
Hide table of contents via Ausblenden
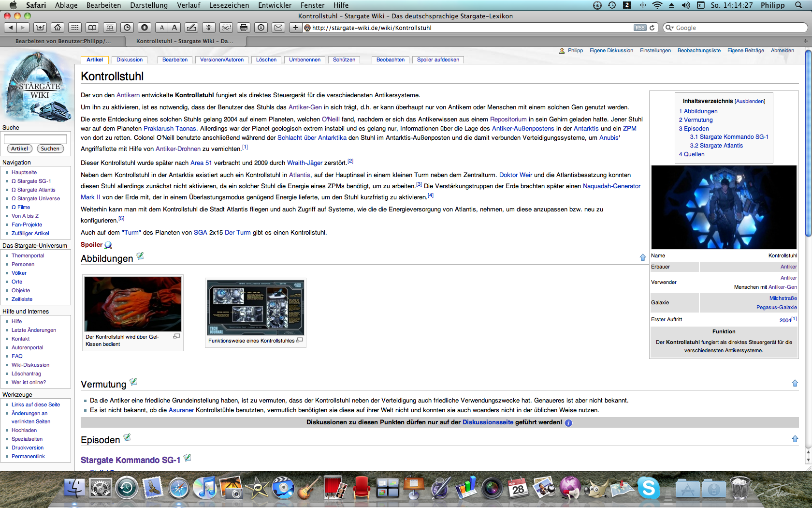point(750,102)
